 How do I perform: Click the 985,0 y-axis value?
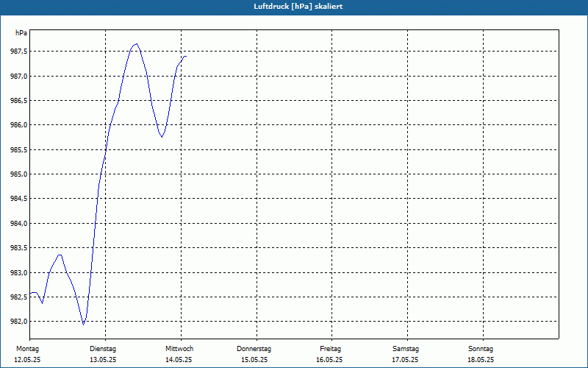(18, 174)
